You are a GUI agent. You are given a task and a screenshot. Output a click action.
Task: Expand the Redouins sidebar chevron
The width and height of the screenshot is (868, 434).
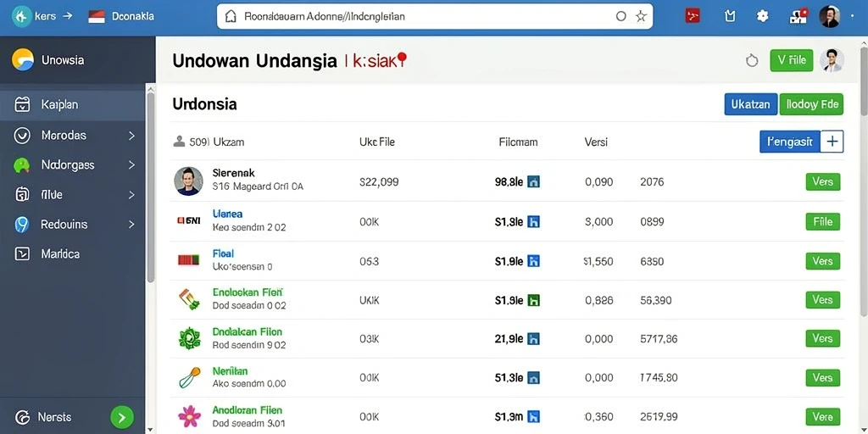[x=131, y=224]
